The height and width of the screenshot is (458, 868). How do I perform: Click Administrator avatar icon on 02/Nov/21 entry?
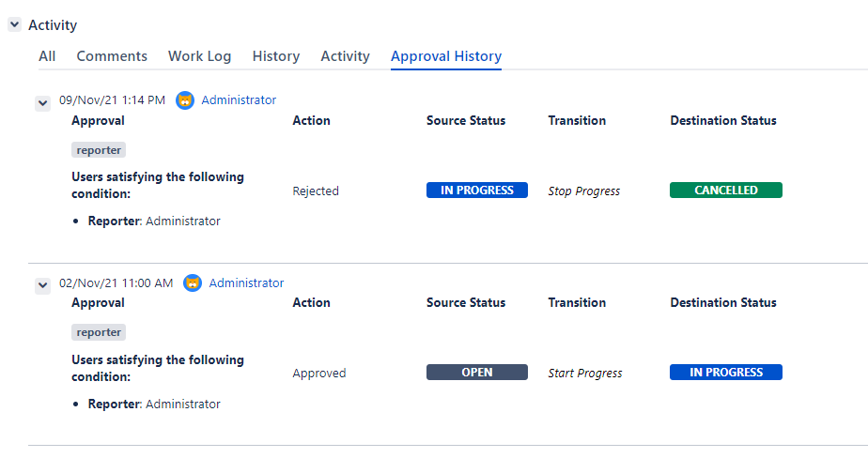tap(193, 283)
